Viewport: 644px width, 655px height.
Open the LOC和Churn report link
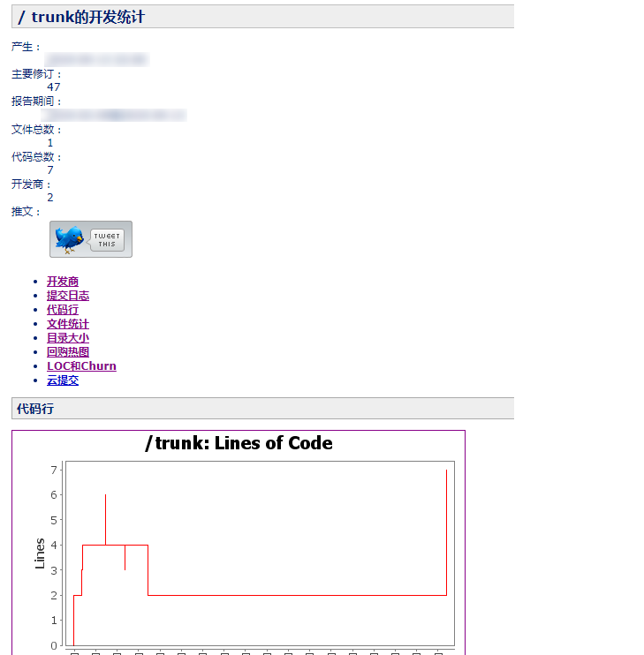(81, 366)
